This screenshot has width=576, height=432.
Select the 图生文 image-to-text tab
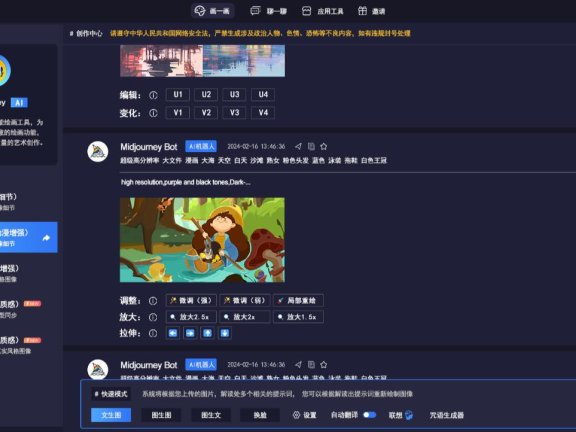(211, 415)
